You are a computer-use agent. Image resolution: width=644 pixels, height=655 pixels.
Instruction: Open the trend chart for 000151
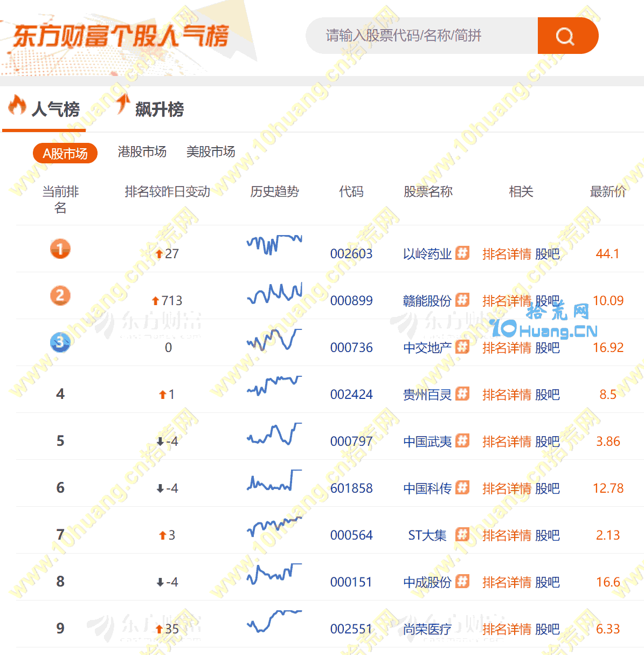click(274, 574)
